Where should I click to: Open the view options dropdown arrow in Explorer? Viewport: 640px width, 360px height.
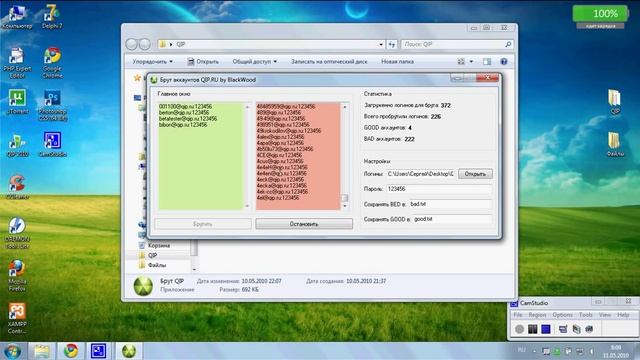coord(471,62)
